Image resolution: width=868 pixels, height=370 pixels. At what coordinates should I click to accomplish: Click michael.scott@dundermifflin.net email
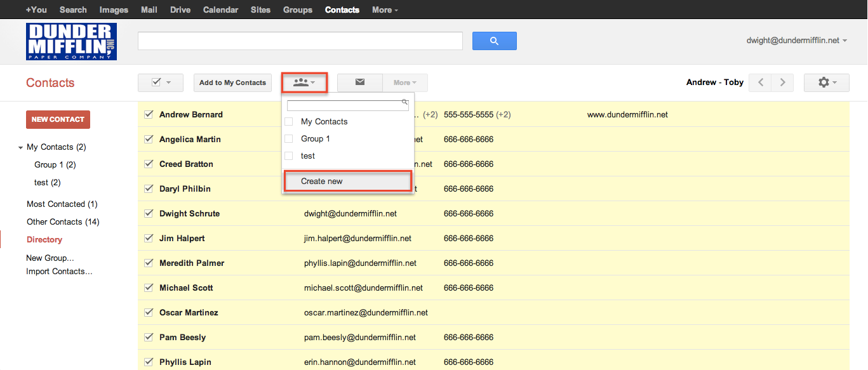coord(363,287)
